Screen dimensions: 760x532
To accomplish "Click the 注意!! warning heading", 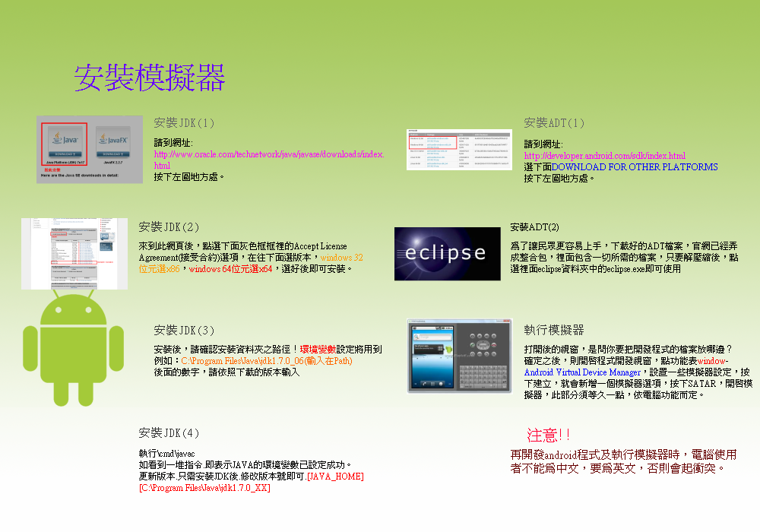I will [x=548, y=435].
